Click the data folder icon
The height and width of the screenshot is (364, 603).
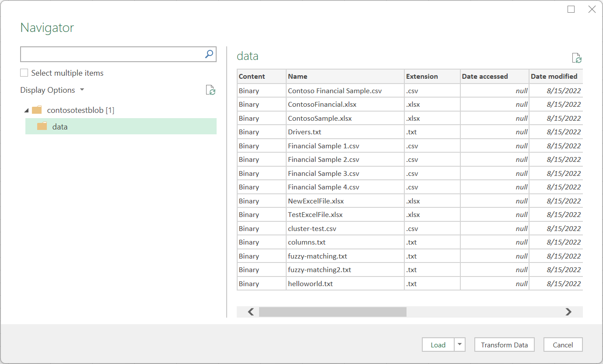click(x=42, y=126)
